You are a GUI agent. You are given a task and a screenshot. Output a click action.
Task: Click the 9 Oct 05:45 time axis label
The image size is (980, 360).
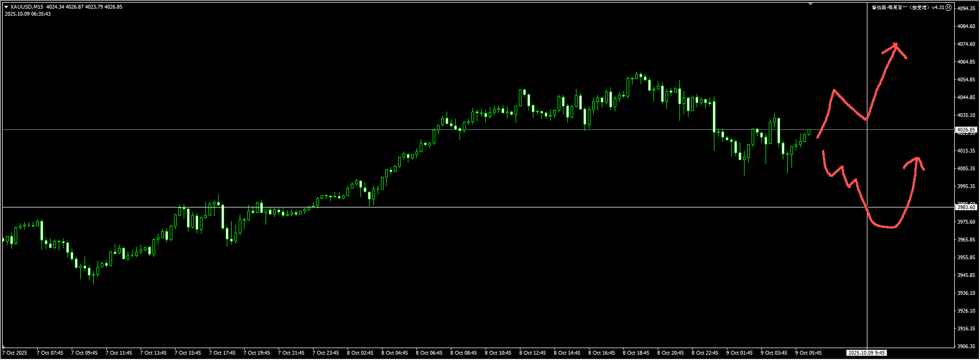(x=808, y=353)
